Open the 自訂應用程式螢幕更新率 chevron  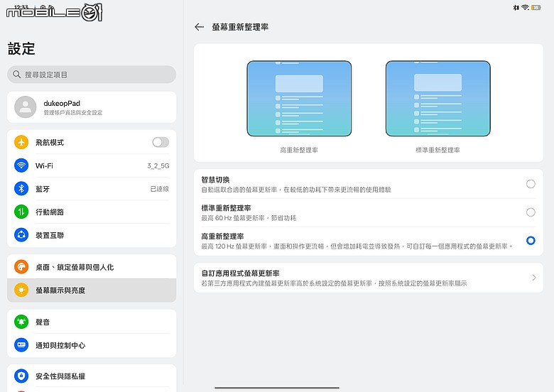click(x=534, y=278)
